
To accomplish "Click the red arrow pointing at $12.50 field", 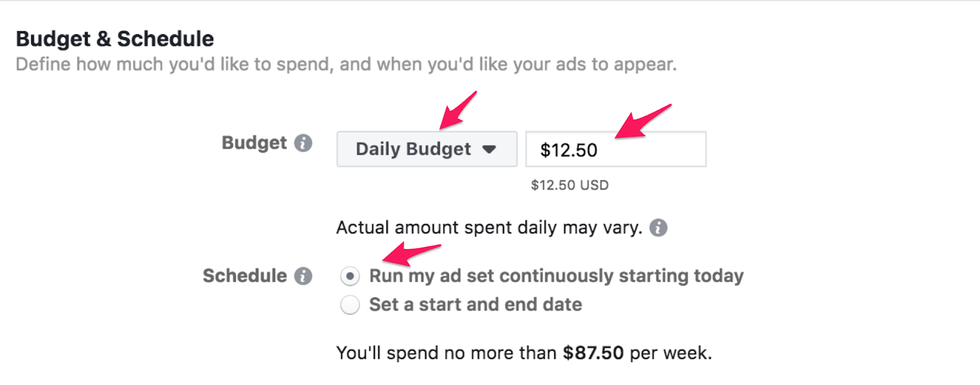I will (x=642, y=121).
